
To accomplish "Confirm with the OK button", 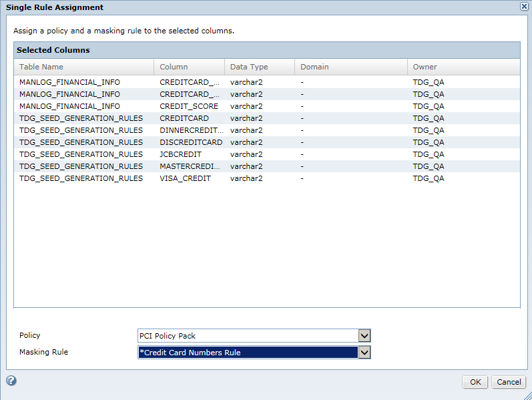I will (x=475, y=382).
